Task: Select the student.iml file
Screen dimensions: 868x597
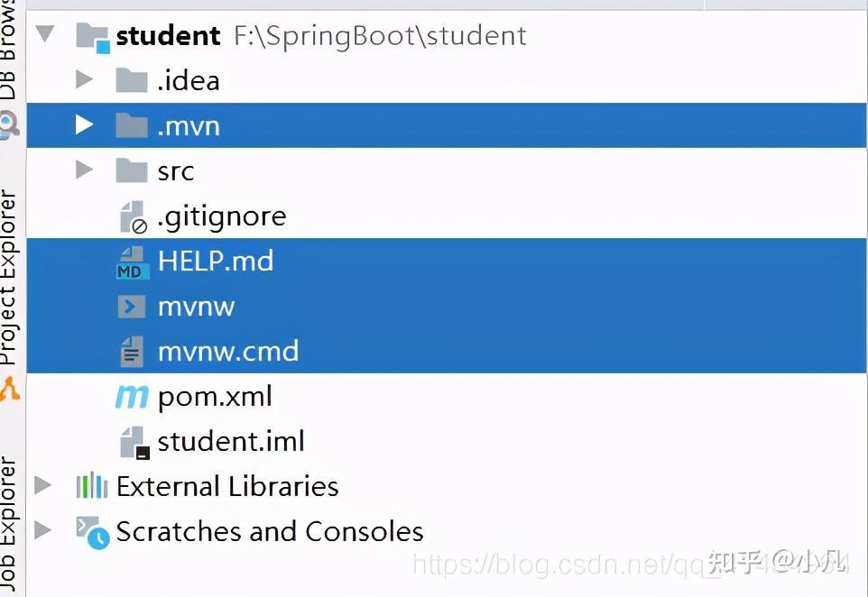Action: pyautogui.click(x=231, y=441)
